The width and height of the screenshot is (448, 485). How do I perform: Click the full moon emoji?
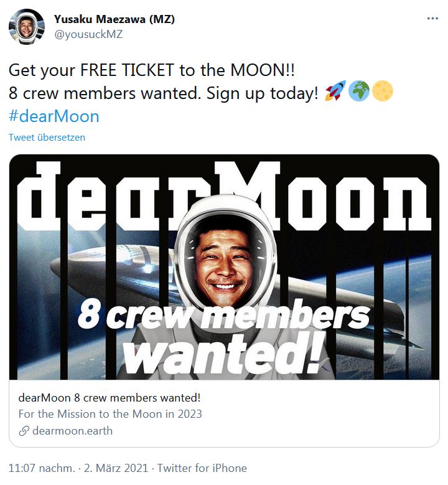(383, 91)
